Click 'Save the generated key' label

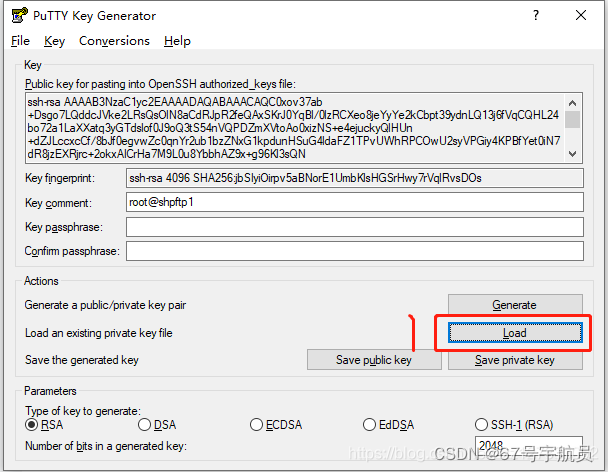coord(81,360)
